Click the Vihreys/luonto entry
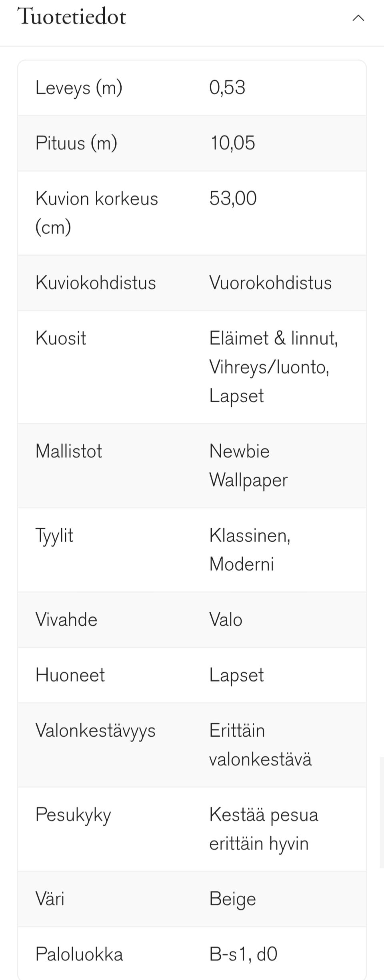Screen dimensions: 384x980 [x=270, y=366]
